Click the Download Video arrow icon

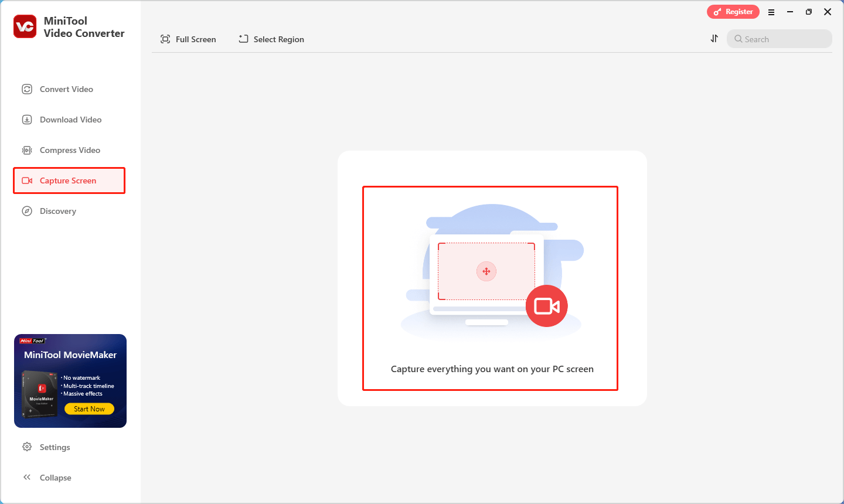click(27, 120)
